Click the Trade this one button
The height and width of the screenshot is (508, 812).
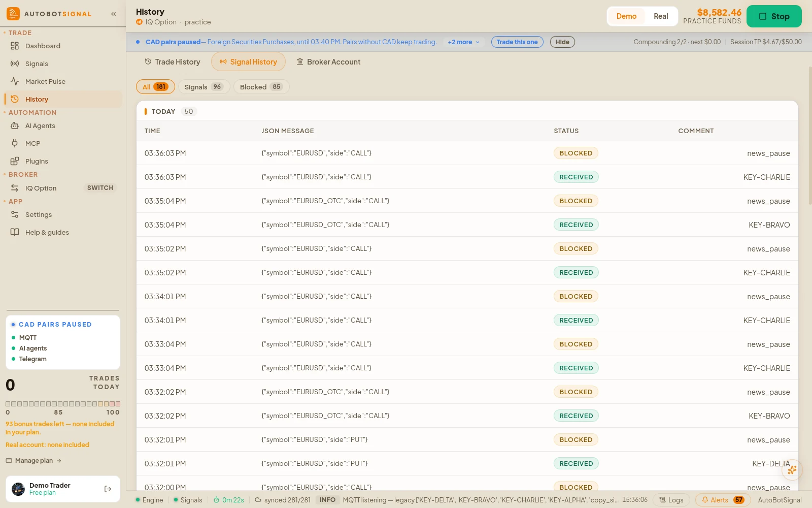coord(517,42)
